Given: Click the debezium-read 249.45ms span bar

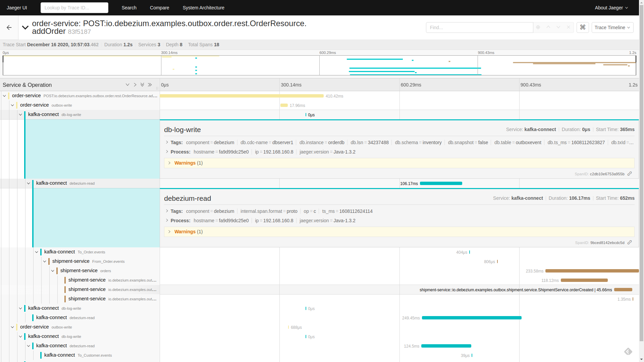Looking at the screenshot, I should [x=471, y=318].
